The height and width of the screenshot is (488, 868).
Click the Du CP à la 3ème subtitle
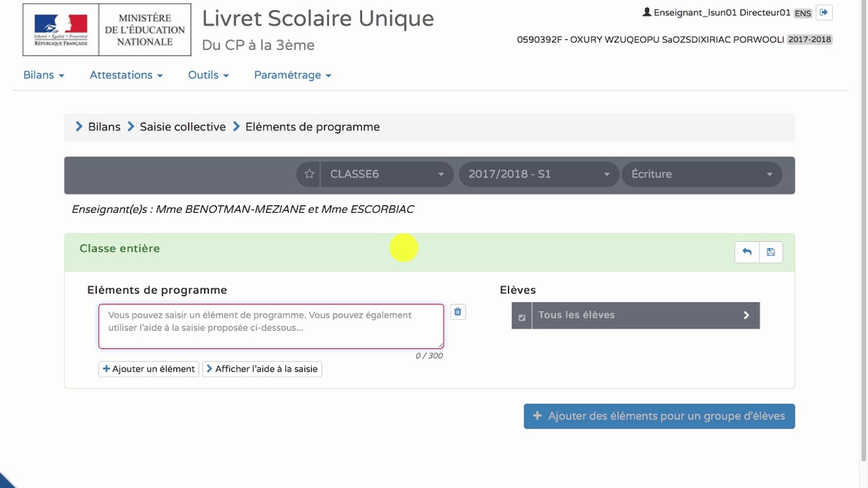point(258,45)
